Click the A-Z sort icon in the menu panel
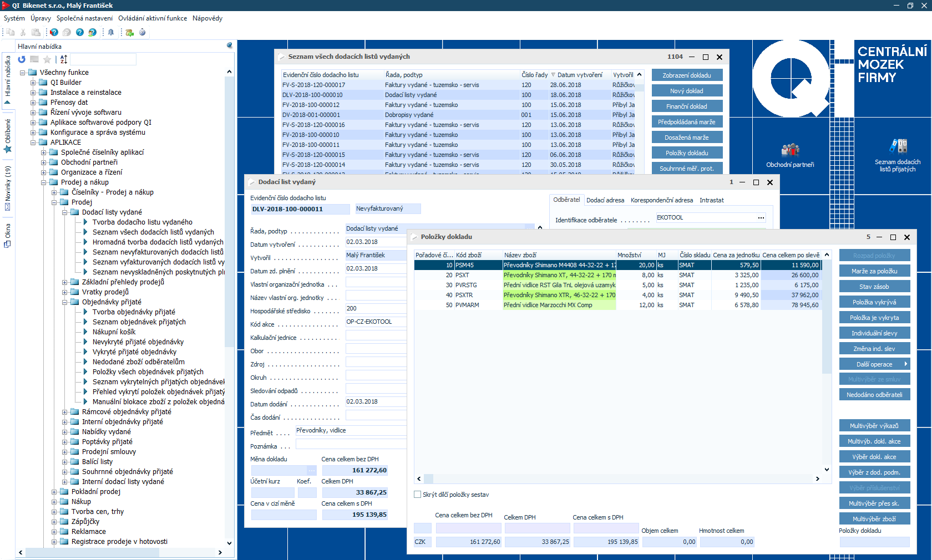Screen dimensions: 932x560 pos(64,59)
